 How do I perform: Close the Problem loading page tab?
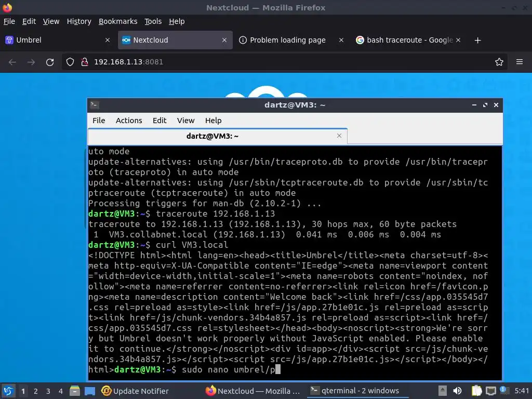click(x=341, y=40)
